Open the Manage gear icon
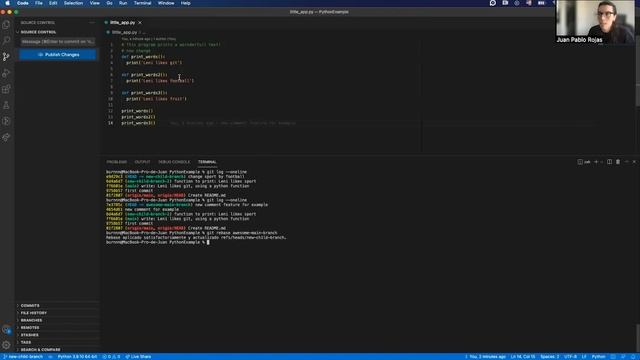The width and height of the screenshot is (640, 360). [6, 345]
